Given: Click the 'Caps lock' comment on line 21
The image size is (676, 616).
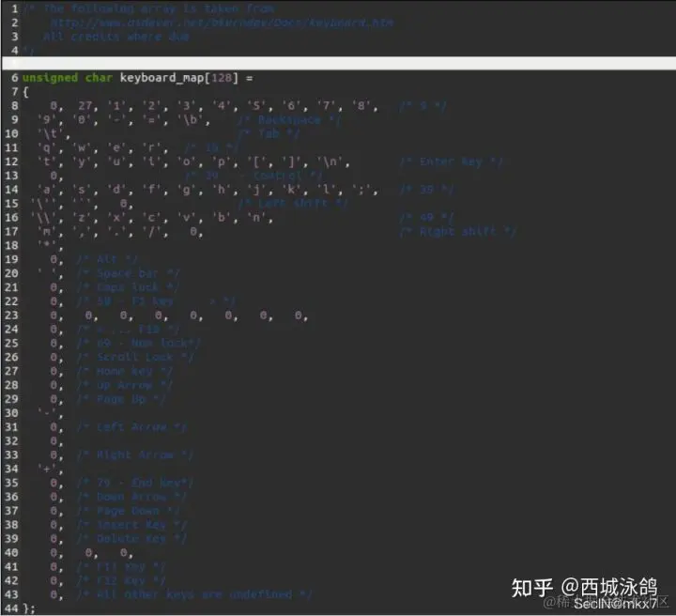Looking at the screenshot, I should click(x=128, y=287).
